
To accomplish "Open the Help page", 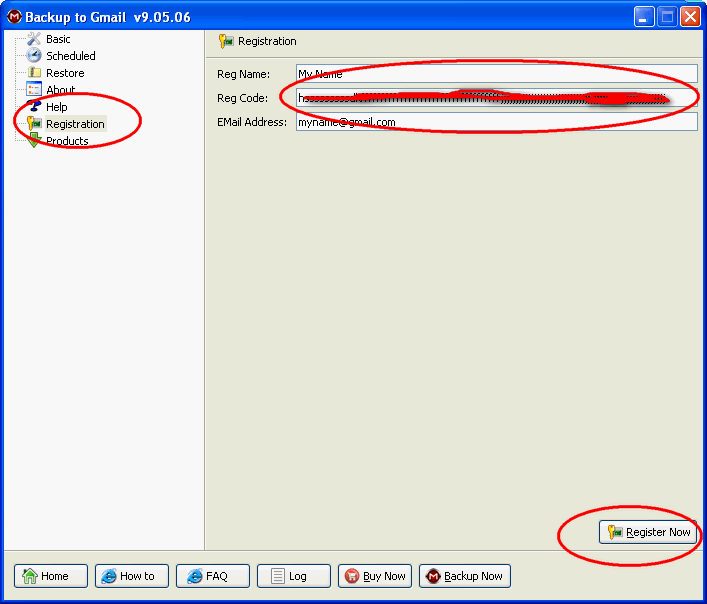I will 56,107.
